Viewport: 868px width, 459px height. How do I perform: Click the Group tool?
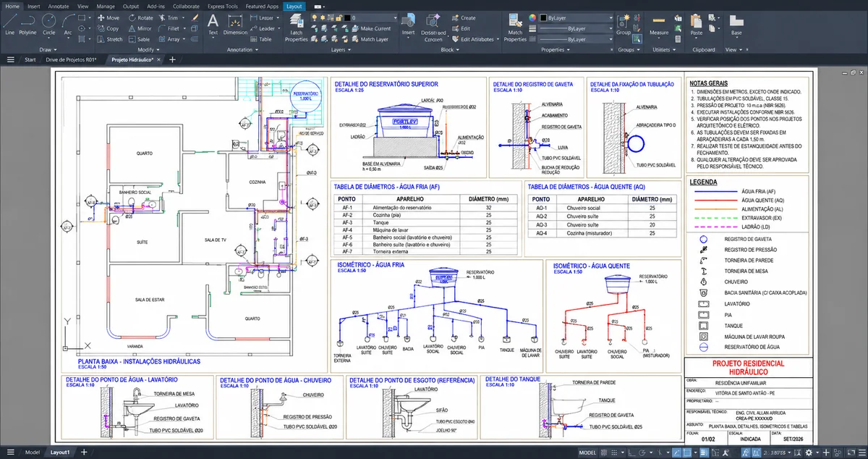click(623, 24)
